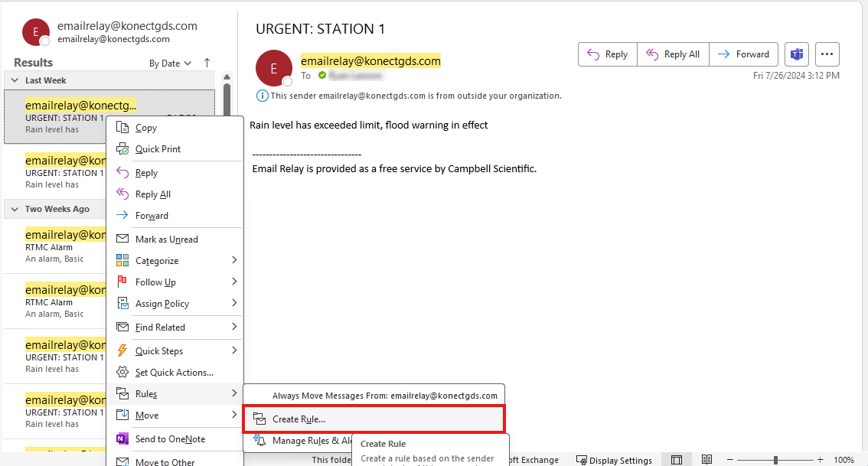
Task: Adjust the zoom slider in status bar
Action: point(775,460)
